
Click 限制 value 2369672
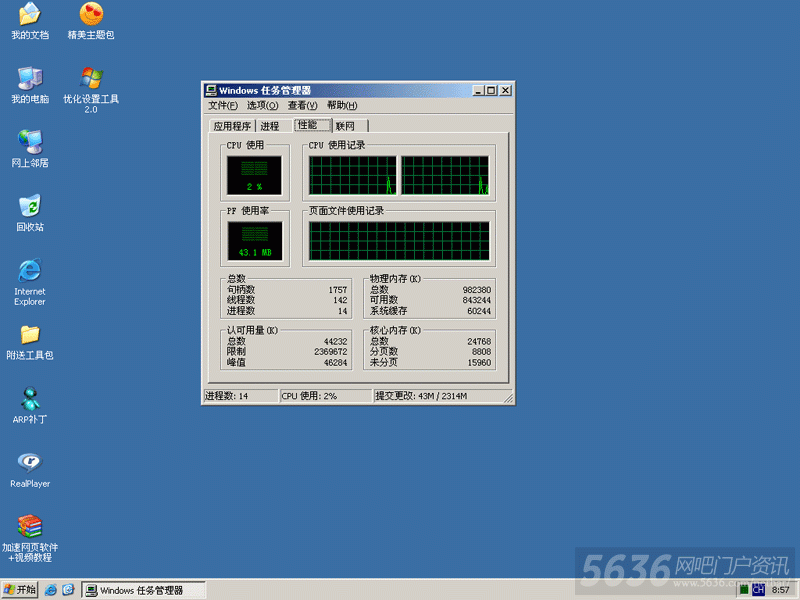331,352
